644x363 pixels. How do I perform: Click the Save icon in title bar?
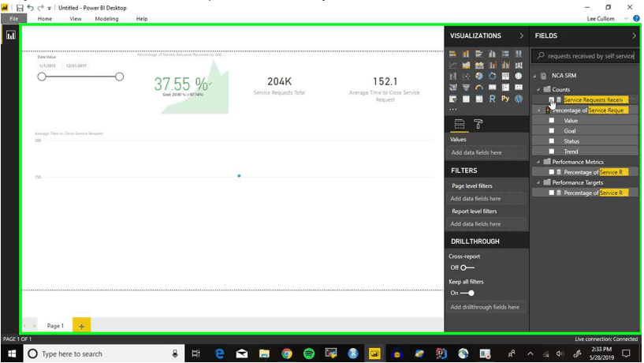pos(19,8)
